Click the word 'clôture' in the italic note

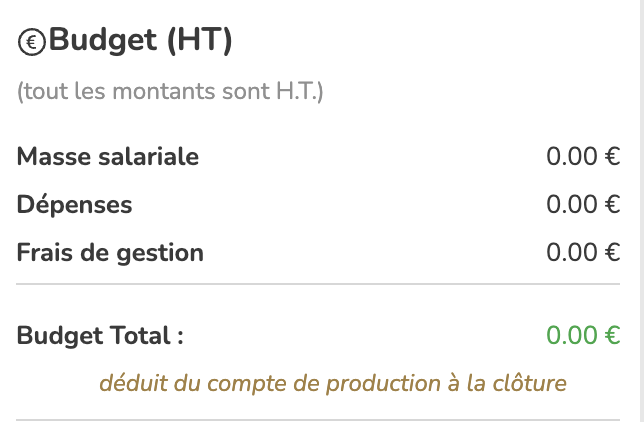pos(535,383)
